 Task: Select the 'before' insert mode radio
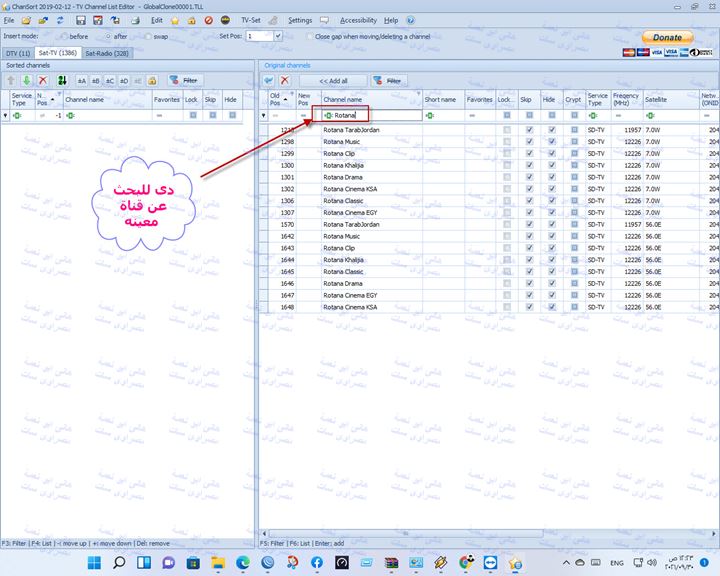pyautogui.click(x=64, y=36)
